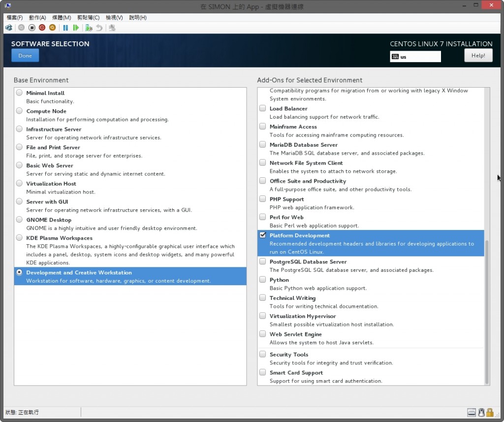Image resolution: width=504 pixels, height=422 pixels.
Task: Create a checkpoint with the toolbar icon
Action: click(x=89, y=28)
